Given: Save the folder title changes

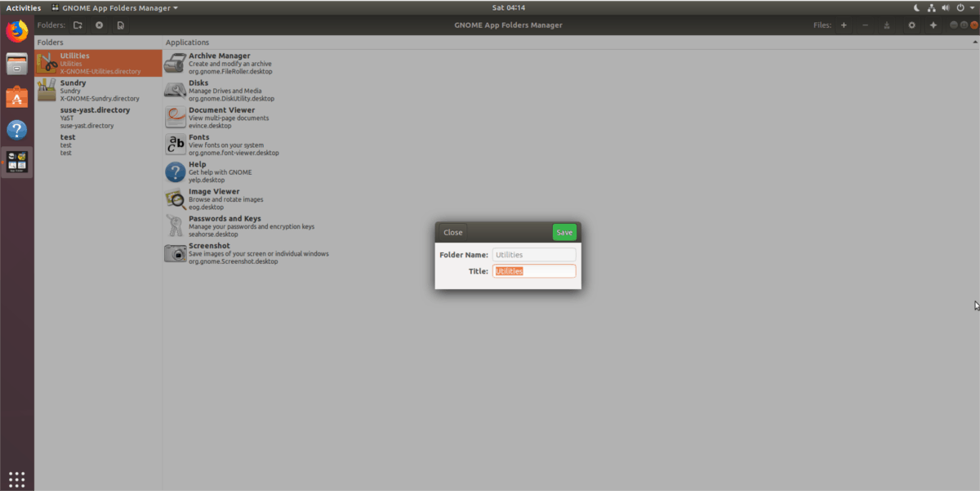Looking at the screenshot, I should (564, 232).
